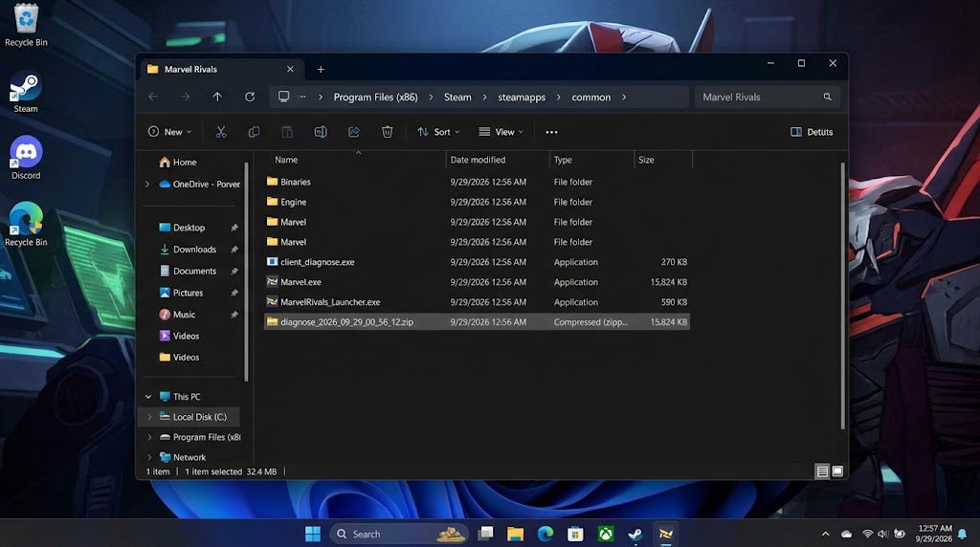Unpin Desktop from Quick access
Viewport: 980px width, 547px height.
point(234,228)
